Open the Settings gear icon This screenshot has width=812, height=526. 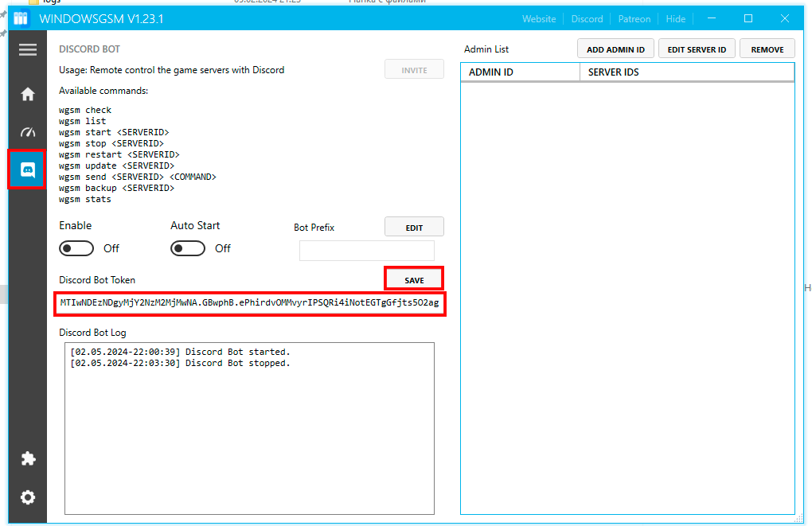tap(27, 497)
